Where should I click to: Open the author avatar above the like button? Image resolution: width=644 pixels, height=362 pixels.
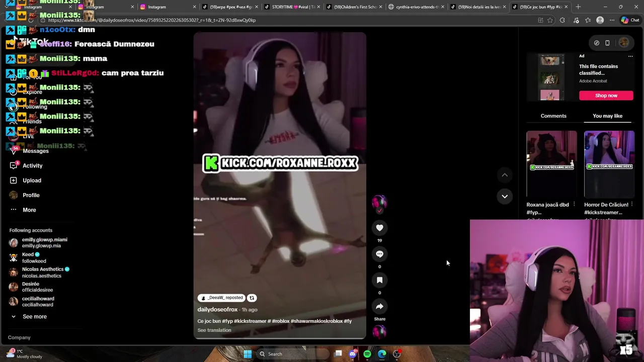click(379, 202)
